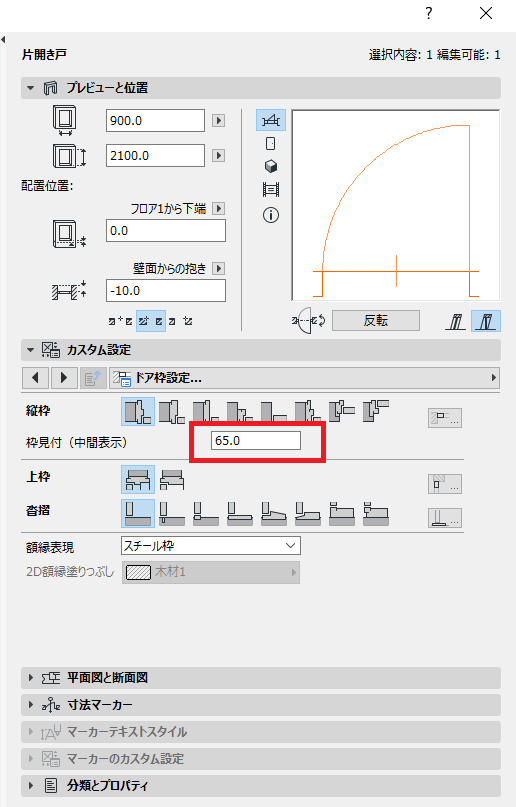Open height 2100.0 arrow popup
The width and height of the screenshot is (516, 807).
pyautogui.click(x=219, y=155)
